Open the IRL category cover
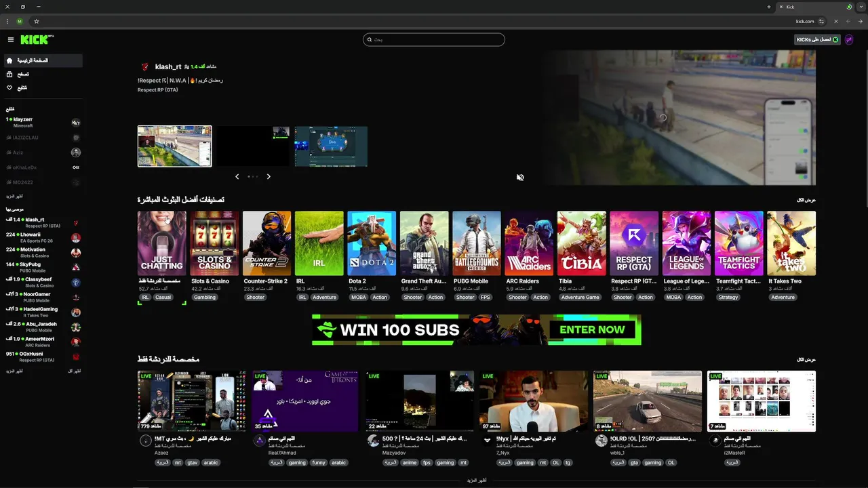 (319, 243)
